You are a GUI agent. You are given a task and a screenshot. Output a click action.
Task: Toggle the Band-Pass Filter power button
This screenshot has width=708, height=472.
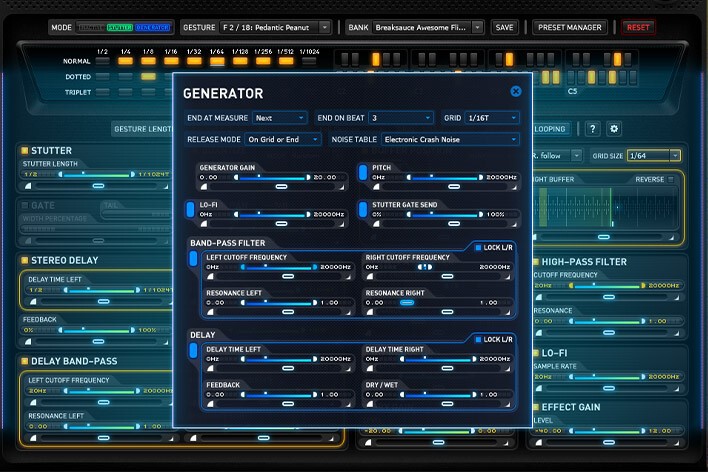193,259
